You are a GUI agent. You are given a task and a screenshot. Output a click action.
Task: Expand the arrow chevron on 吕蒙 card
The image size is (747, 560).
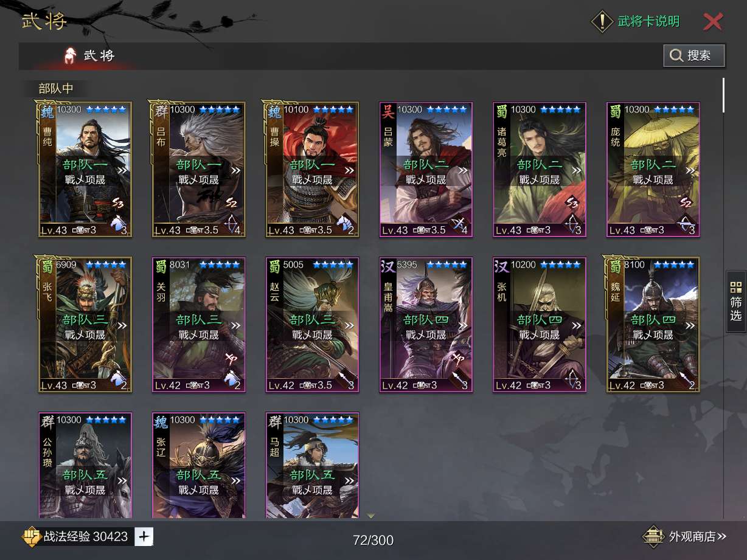click(x=463, y=171)
